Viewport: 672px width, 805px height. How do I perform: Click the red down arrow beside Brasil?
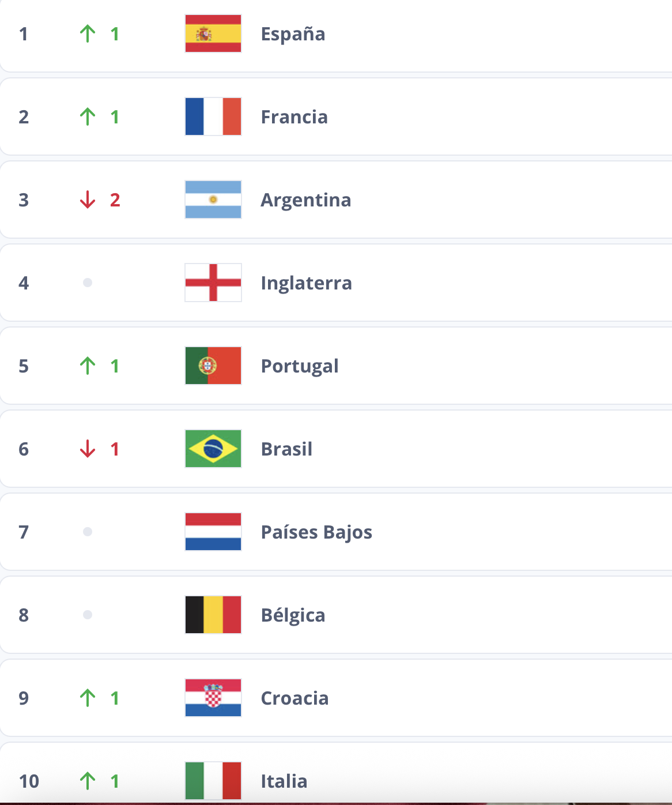point(88,449)
